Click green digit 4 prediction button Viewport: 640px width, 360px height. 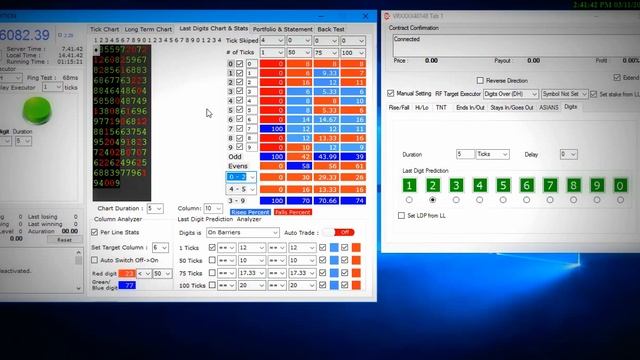point(480,186)
